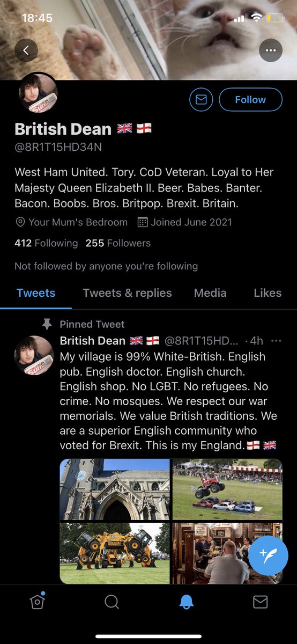Open Messages envelope in bottom bar
Screen dimensions: 297x644
pyautogui.click(x=260, y=602)
